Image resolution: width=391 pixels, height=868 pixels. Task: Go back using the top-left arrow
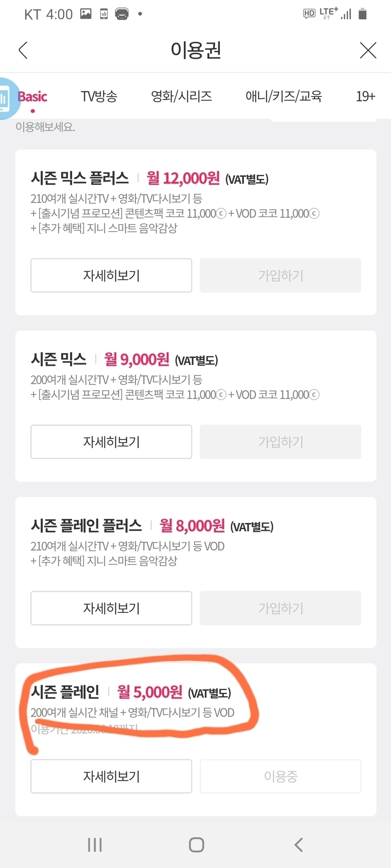(x=23, y=50)
